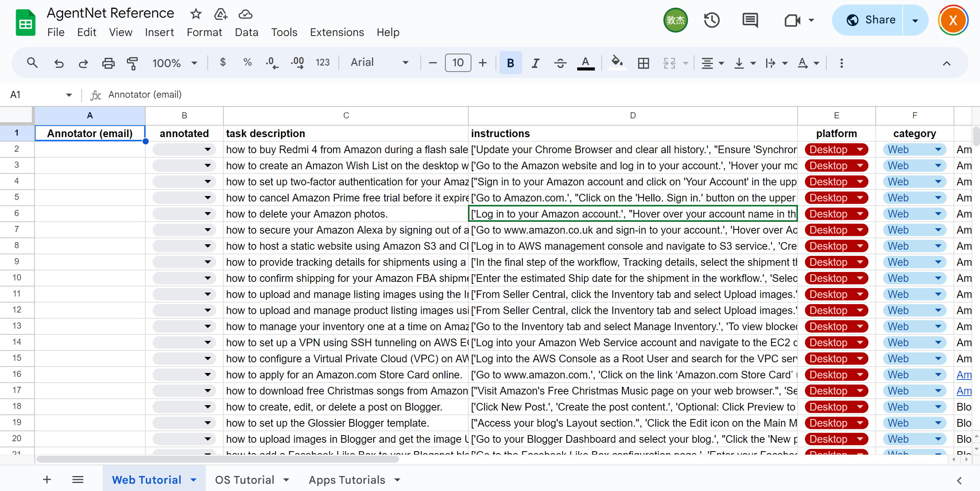Add a new sheet with plus icon

point(47,480)
